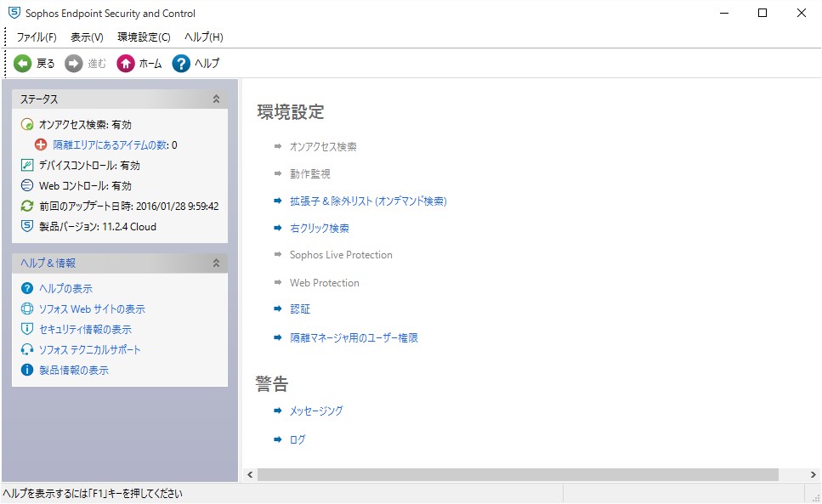Image resolution: width=822 pixels, height=504 pixels.
Task: Click the 製品バージョン: 11.2.4 Cloud text
Action: point(98,227)
